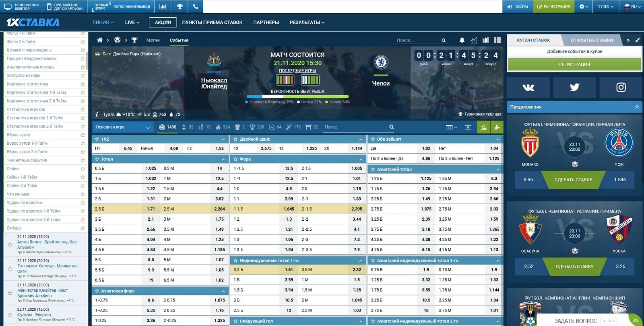The height and width of the screenshot is (326, 644).
Task: Toggle favorite star for 1X2 market
Action: point(97,139)
